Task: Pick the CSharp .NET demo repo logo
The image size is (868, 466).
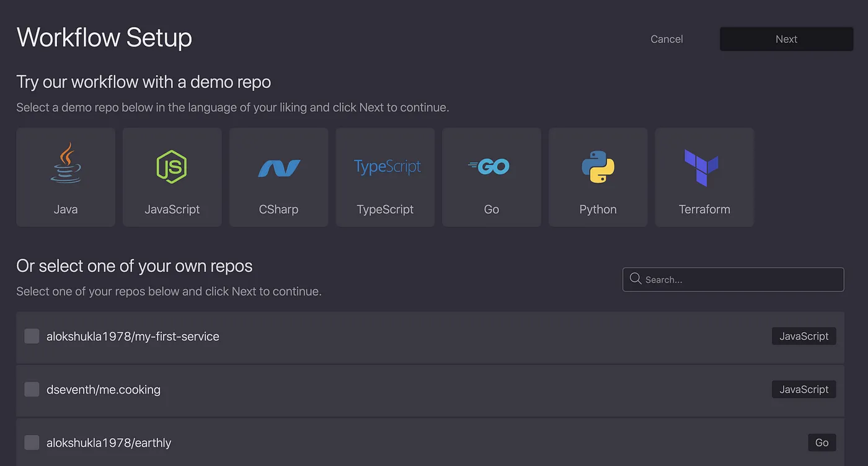Action: 279,168
